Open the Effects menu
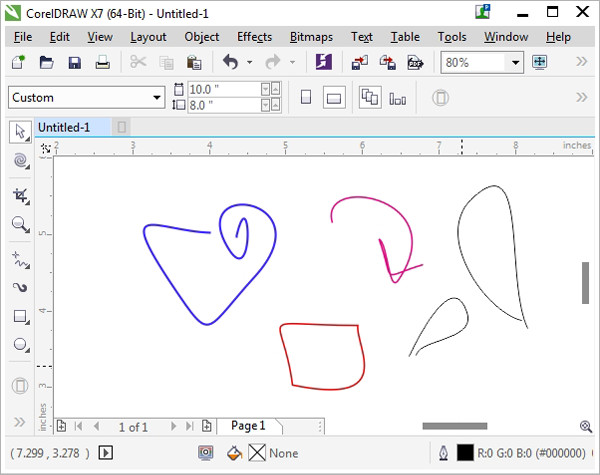The height and width of the screenshot is (475, 600). click(x=254, y=37)
